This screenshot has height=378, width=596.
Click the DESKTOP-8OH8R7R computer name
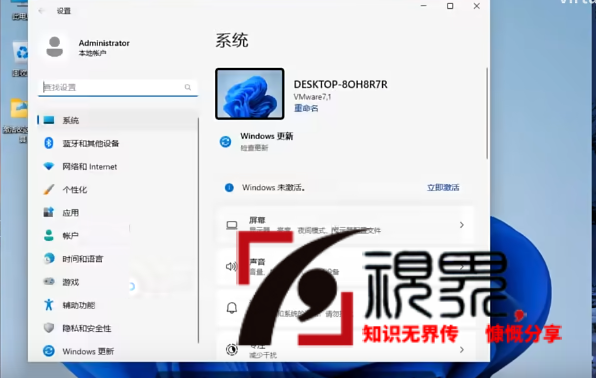click(341, 84)
